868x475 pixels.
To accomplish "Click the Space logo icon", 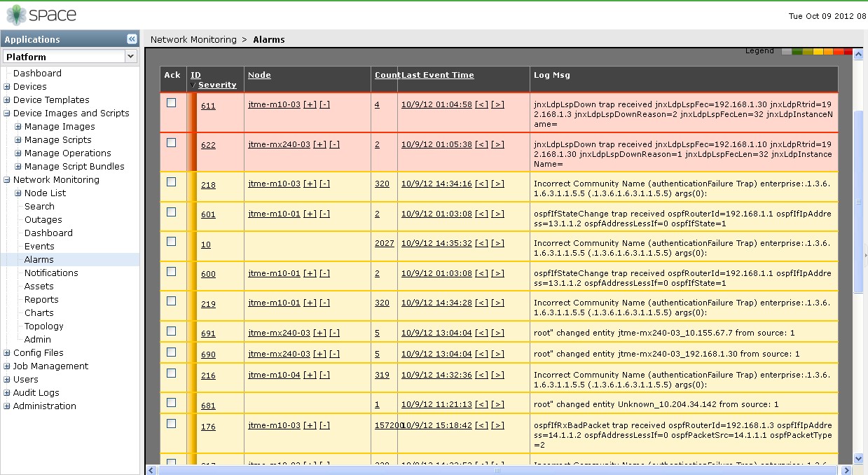I will [x=16, y=15].
